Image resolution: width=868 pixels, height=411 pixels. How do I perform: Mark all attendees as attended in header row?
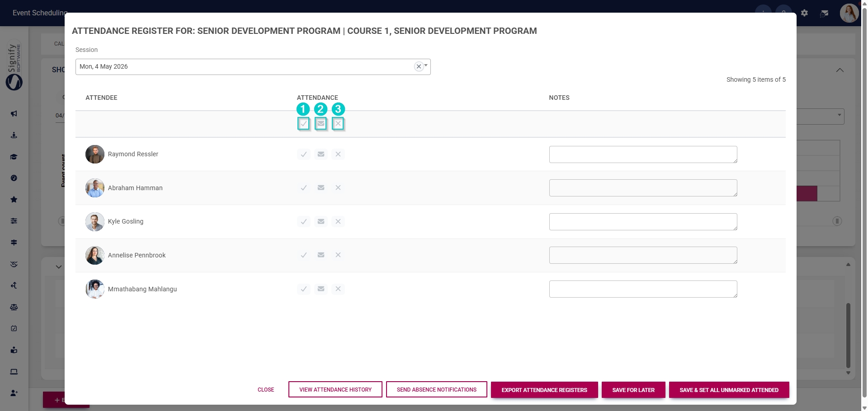click(x=304, y=123)
